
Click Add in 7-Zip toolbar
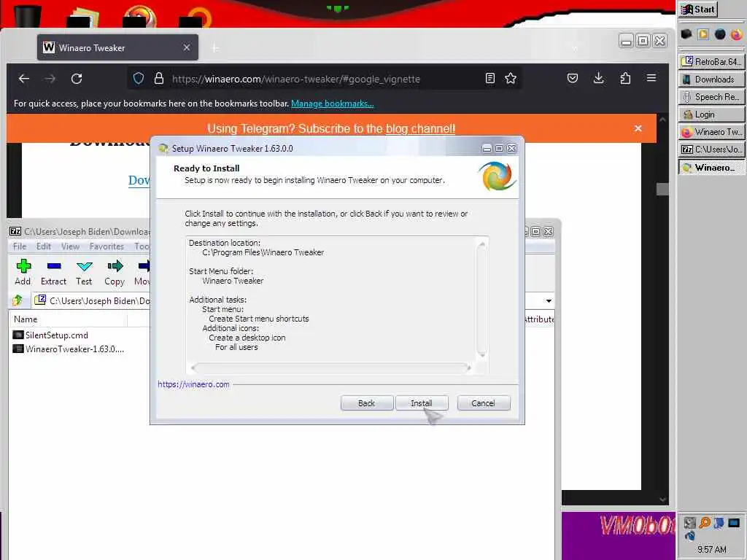tap(23, 273)
